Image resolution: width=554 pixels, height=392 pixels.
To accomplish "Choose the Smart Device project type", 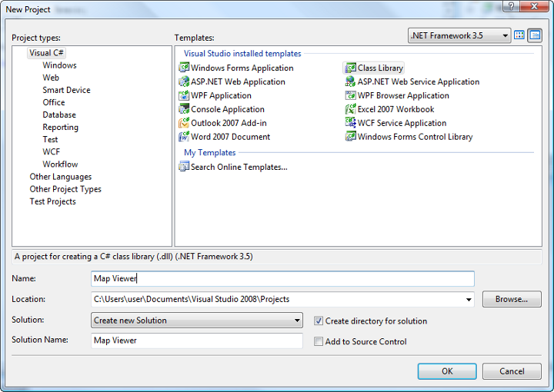I will [66, 90].
